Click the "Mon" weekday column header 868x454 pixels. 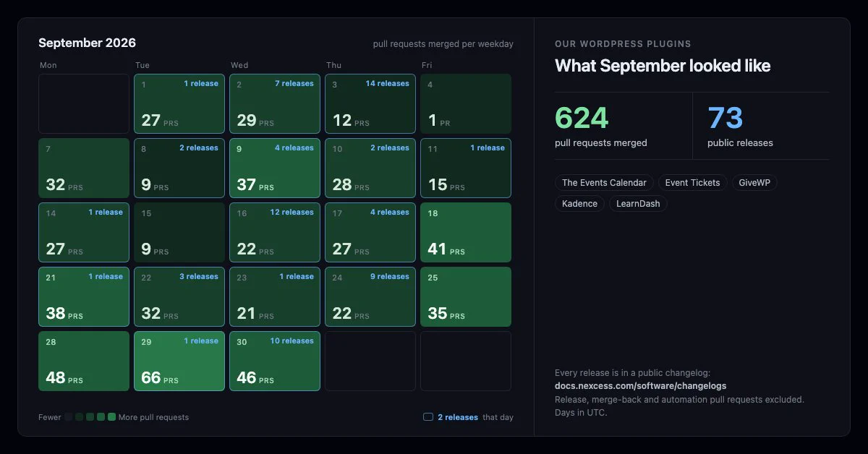(x=48, y=65)
